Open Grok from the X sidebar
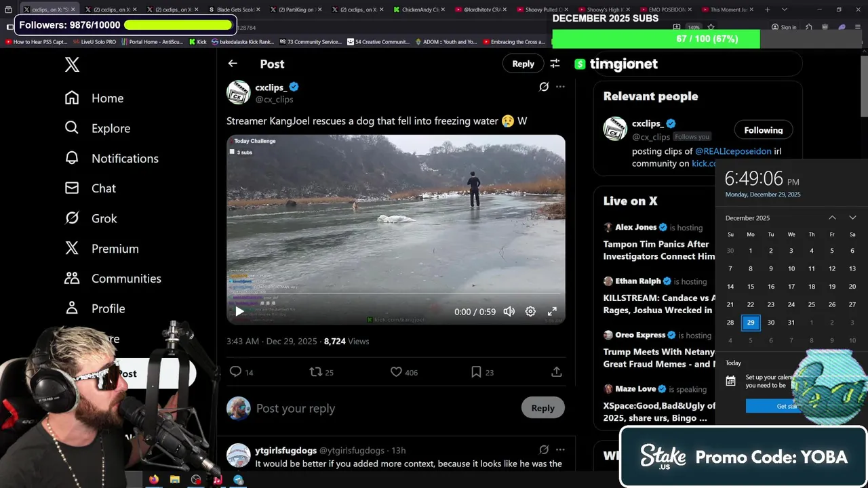Screen dimensions: 868x488 point(91,218)
